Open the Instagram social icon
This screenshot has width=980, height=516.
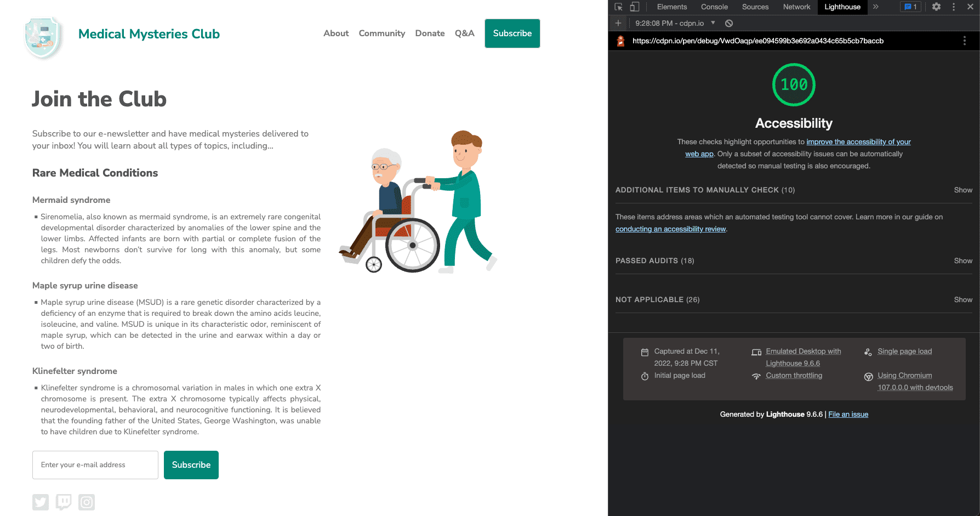pos(87,502)
